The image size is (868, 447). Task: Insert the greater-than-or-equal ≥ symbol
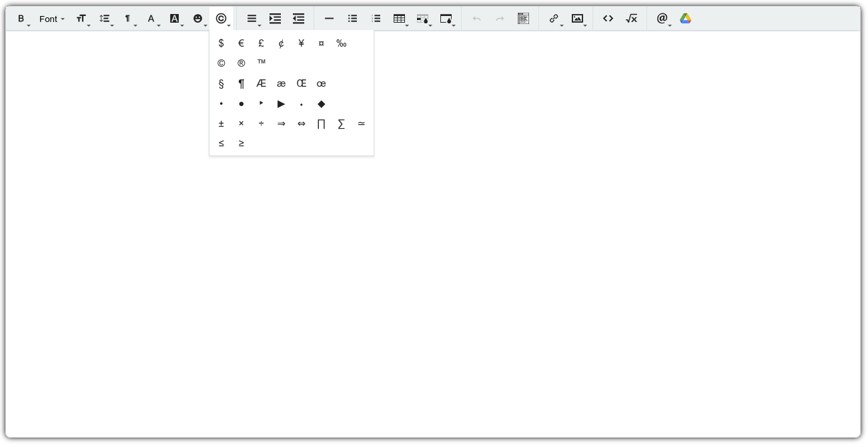coord(242,143)
